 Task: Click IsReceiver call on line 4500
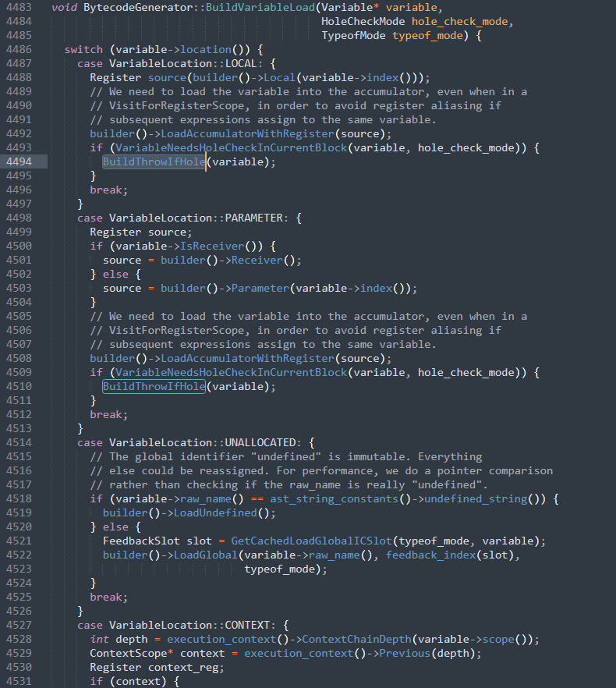[212, 246]
